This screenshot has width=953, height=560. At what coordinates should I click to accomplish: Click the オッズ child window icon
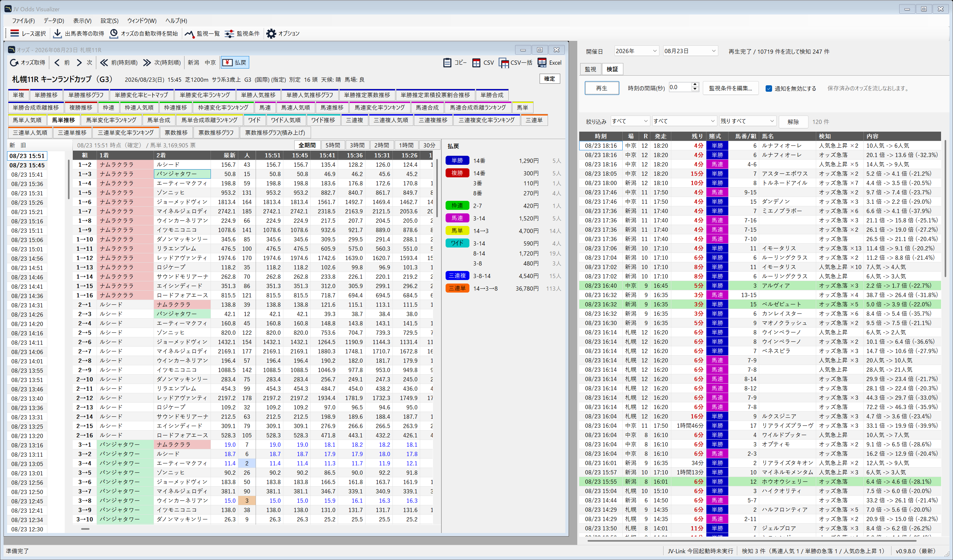coord(12,50)
